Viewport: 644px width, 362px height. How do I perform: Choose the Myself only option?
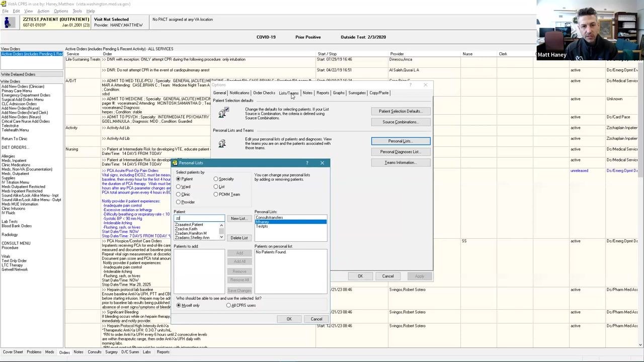point(179,305)
